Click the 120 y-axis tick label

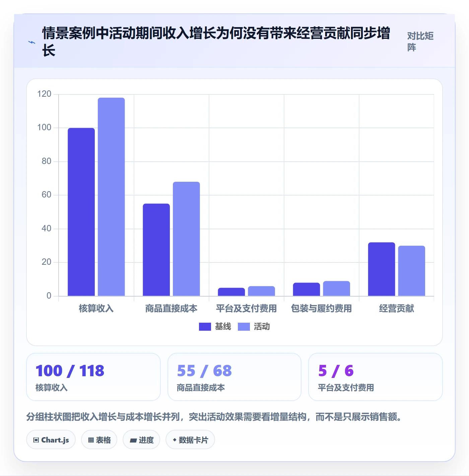(x=44, y=94)
